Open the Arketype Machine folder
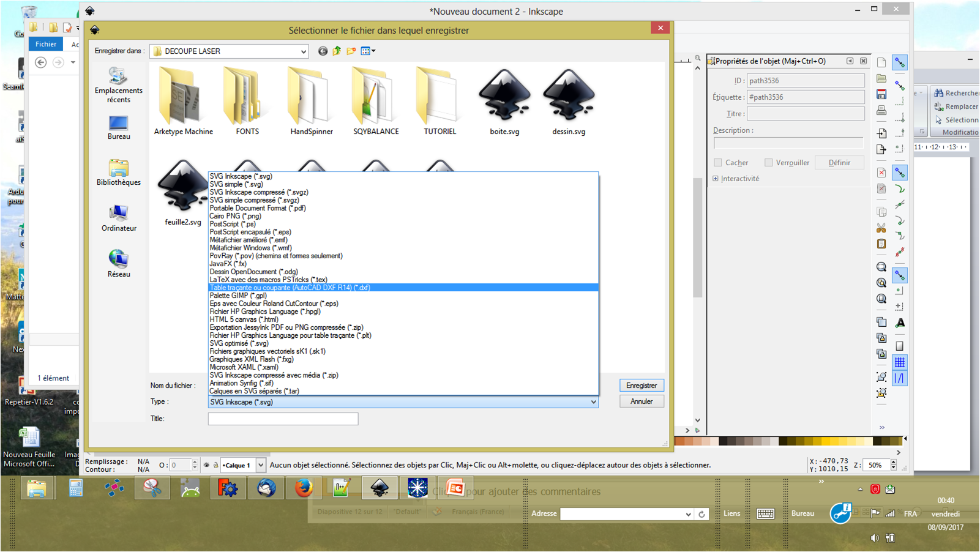This screenshot has height=552, width=980. coord(183,101)
